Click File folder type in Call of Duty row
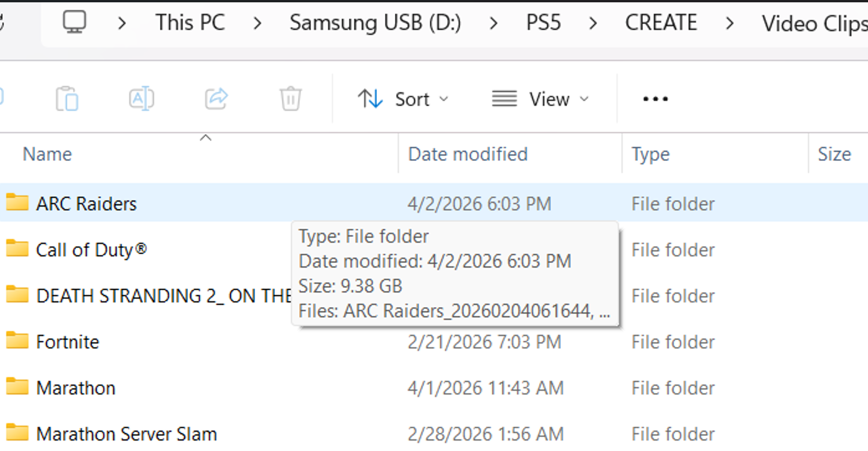Image resolution: width=868 pixels, height=451 pixels. [x=673, y=250]
